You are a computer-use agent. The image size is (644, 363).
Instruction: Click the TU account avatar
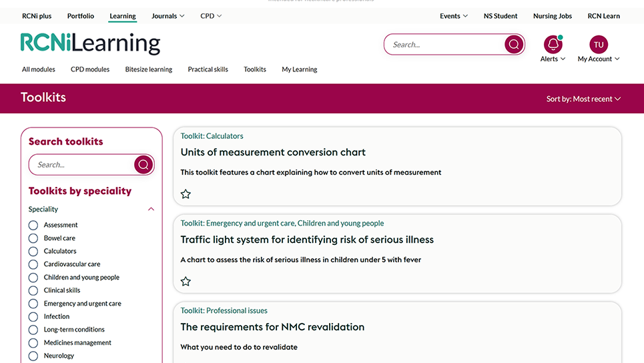click(599, 44)
